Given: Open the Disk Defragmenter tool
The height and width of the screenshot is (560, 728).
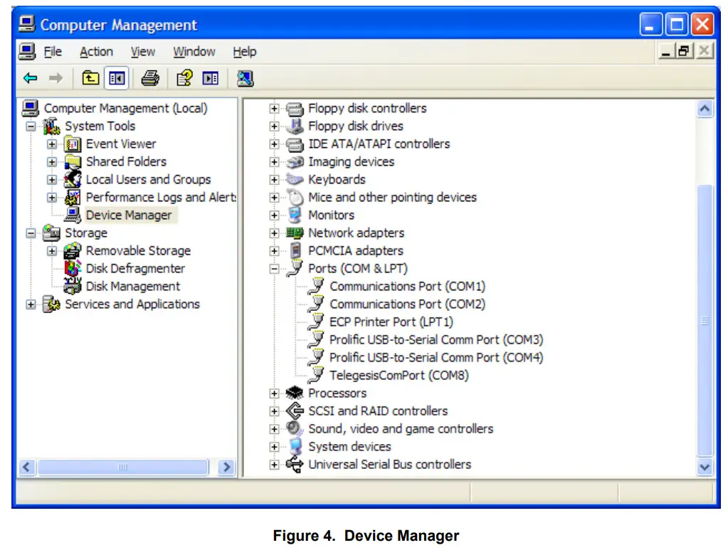Looking at the screenshot, I should (x=134, y=268).
